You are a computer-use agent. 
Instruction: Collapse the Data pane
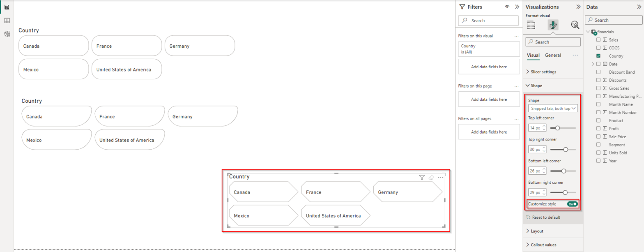click(x=639, y=7)
